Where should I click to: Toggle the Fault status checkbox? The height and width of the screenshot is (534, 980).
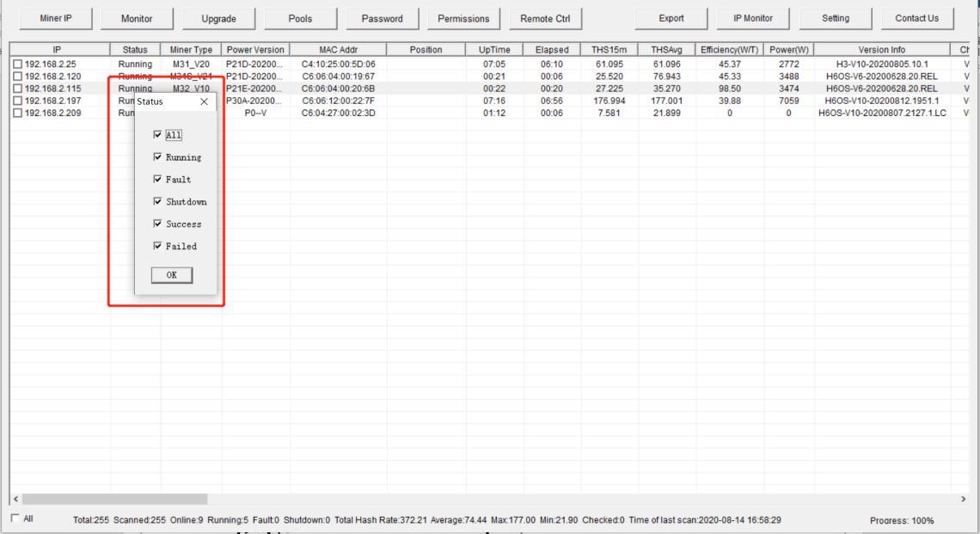click(156, 180)
